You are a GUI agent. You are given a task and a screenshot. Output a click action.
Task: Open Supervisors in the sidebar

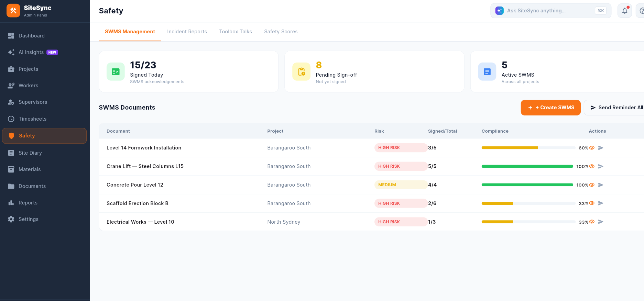(44, 102)
